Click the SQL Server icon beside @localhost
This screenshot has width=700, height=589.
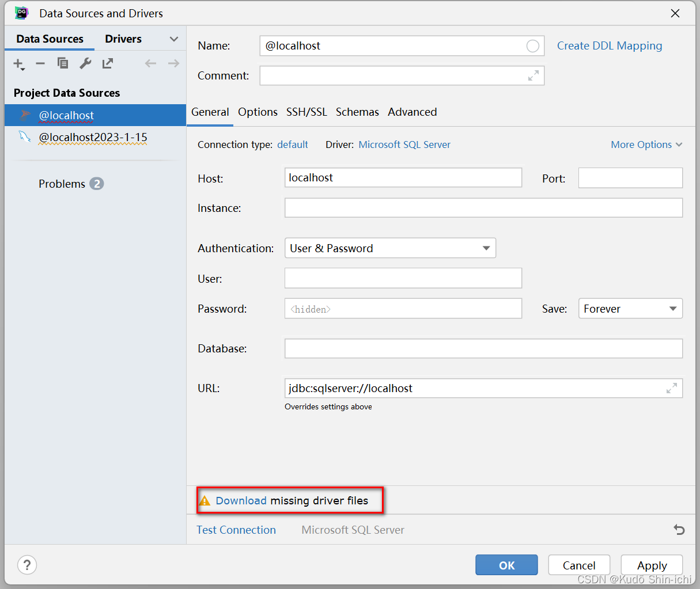[25, 115]
